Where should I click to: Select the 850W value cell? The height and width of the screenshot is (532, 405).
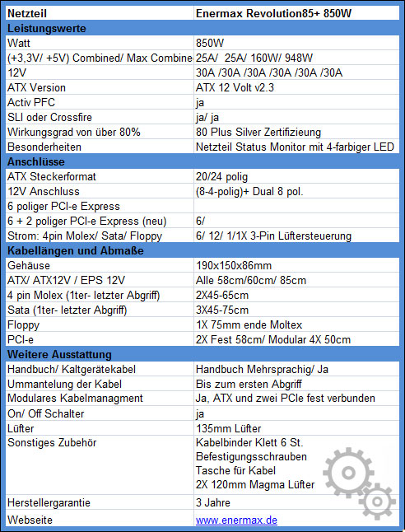tap(297, 43)
